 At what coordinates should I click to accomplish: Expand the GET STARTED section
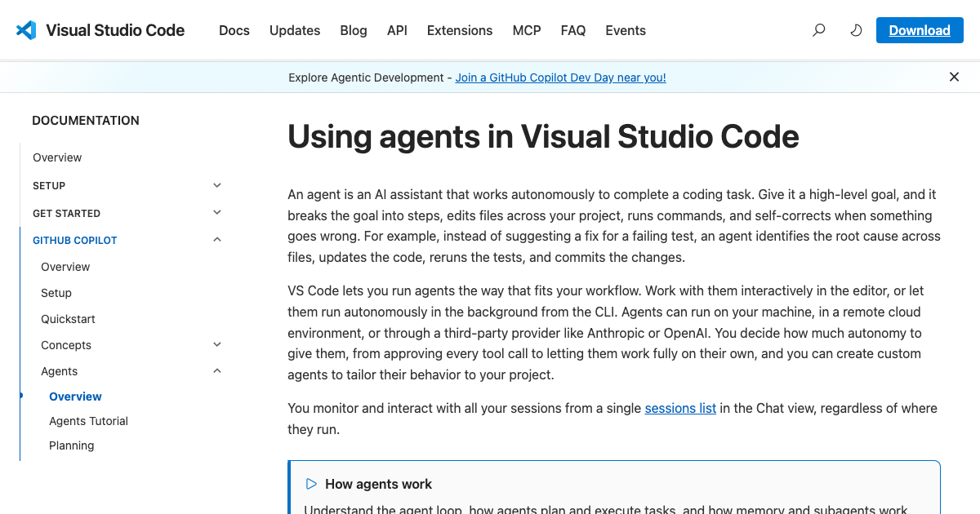[x=216, y=212]
